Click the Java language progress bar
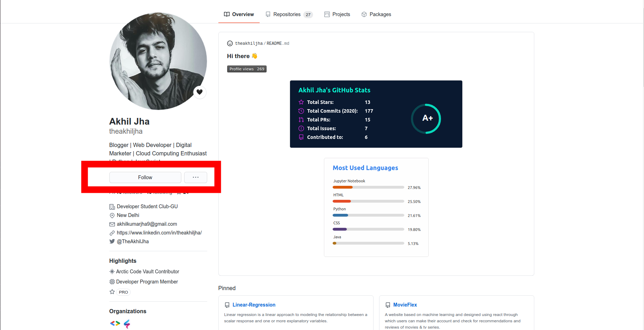This screenshot has width=644, height=330. point(368,243)
